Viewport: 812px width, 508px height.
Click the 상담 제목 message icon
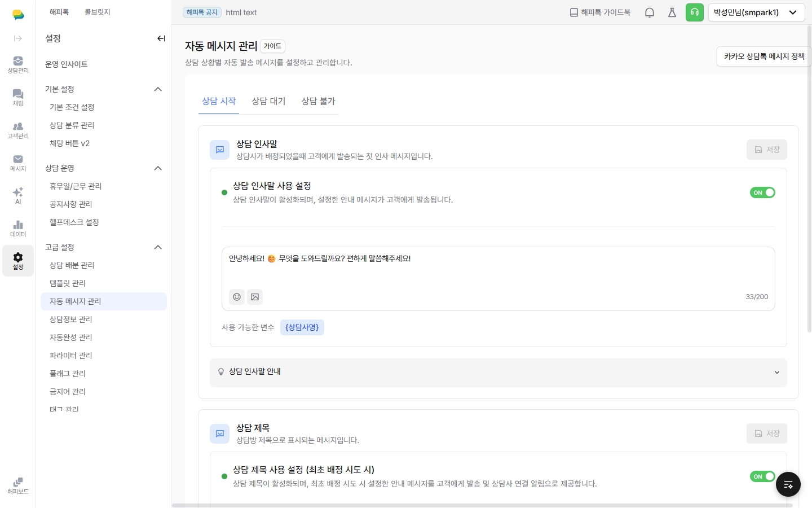[x=220, y=433]
